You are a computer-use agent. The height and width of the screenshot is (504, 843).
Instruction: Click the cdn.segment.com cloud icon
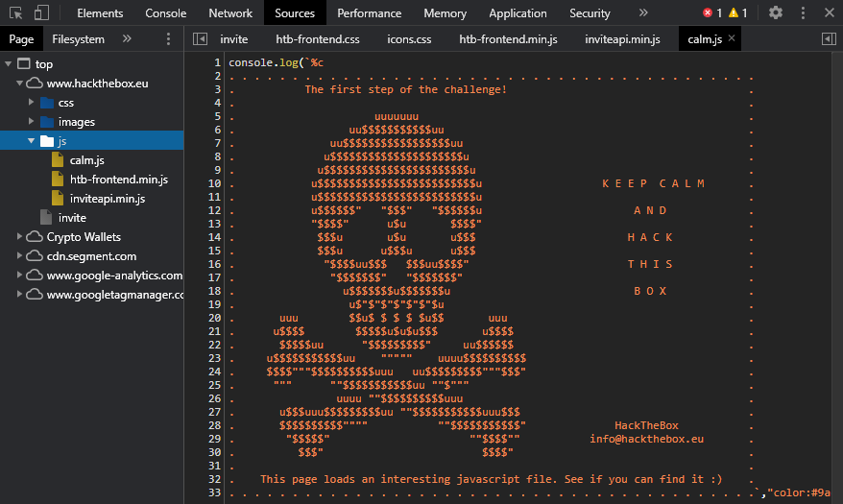click(35, 256)
